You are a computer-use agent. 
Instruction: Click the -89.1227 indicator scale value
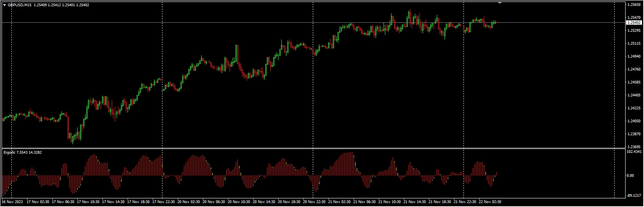633,195
